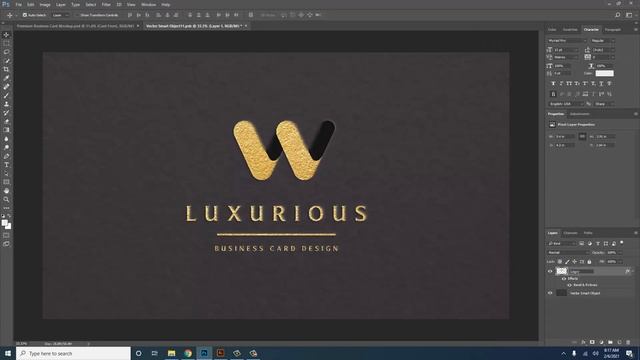Select the Eyedropper tool
Image resolution: width=640 pixels, height=360 pixels.
click(6, 78)
